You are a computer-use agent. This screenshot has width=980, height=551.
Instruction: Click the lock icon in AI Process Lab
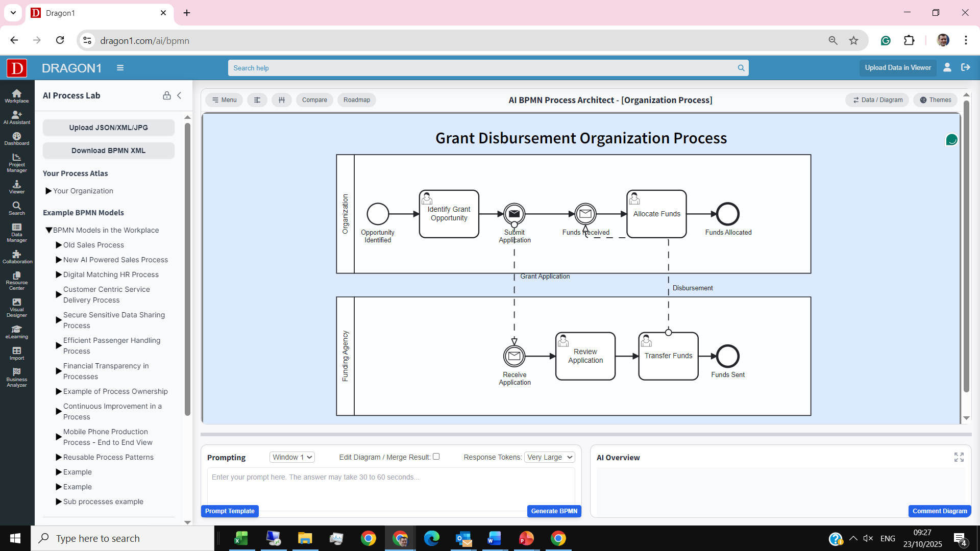point(166,95)
